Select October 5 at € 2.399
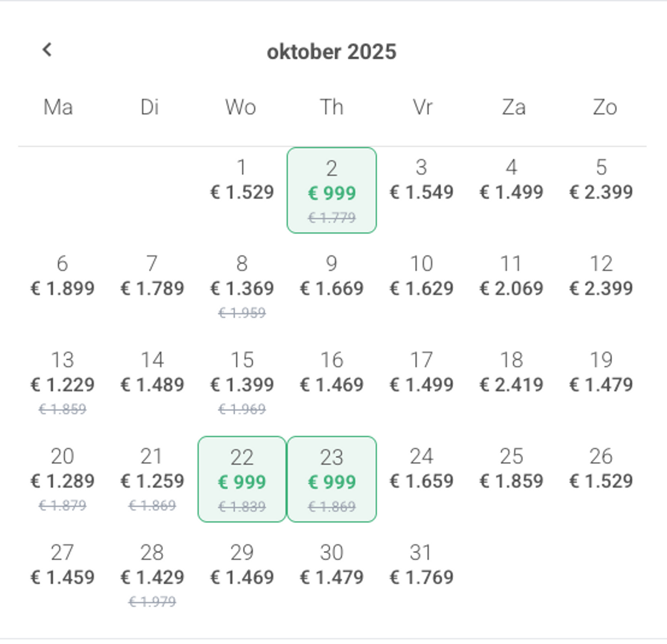The height and width of the screenshot is (644, 667). (x=601, y=190)
